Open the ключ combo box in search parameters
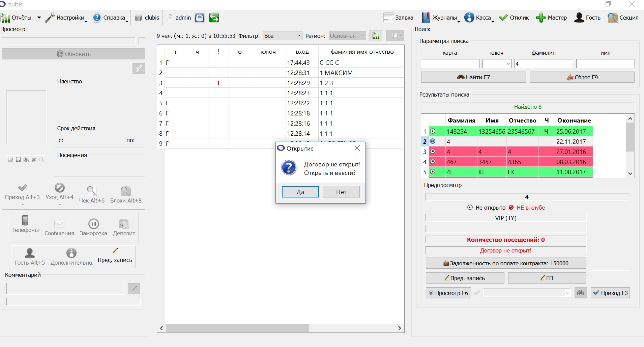The width and height of the screenshot is (644, 347). point(497,63)
